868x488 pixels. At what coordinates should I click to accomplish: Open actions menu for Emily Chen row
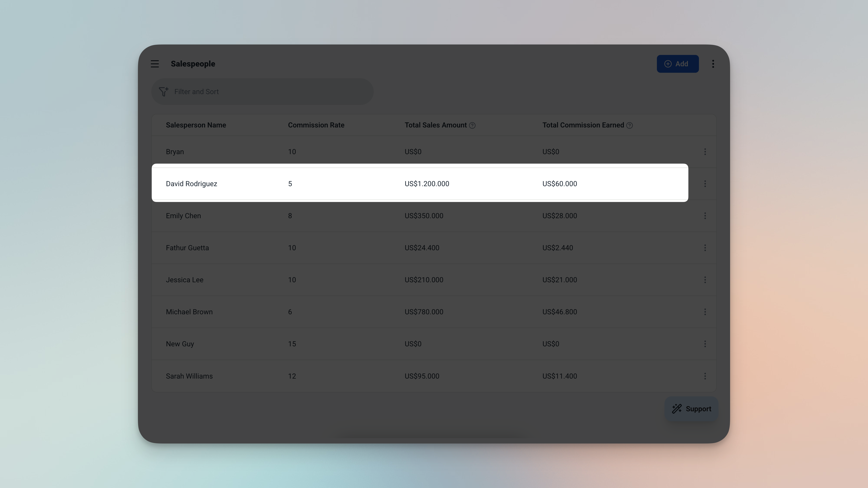(705, 216)
